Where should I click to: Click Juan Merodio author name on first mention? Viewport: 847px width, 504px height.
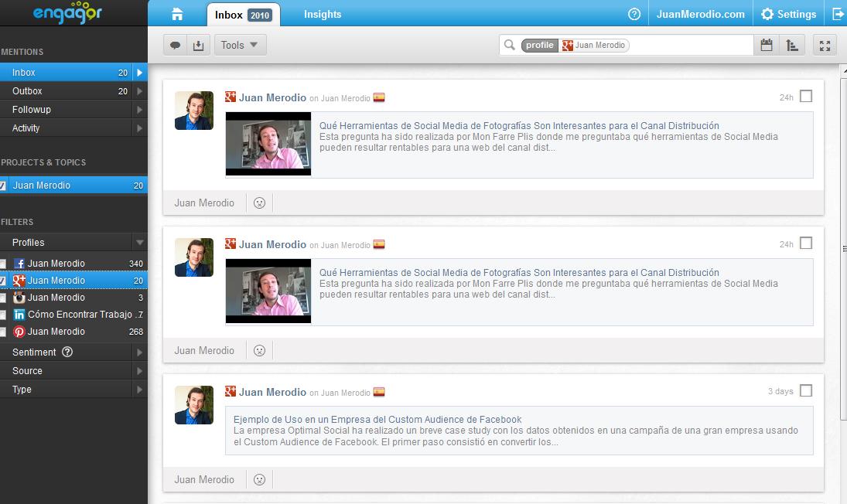pos(272,97)
